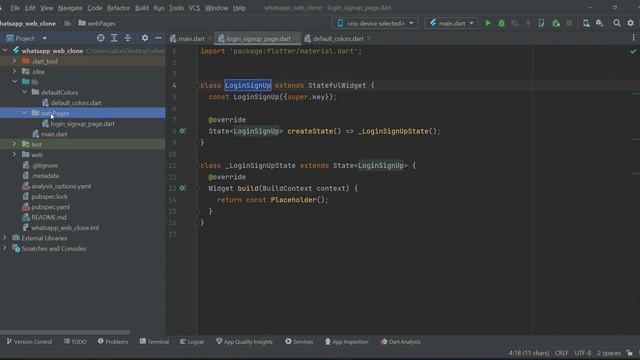Click the CRLF line separator in the status bar
Image resolution: width=640 pixels, height=360 pixels.
point(561,353)
